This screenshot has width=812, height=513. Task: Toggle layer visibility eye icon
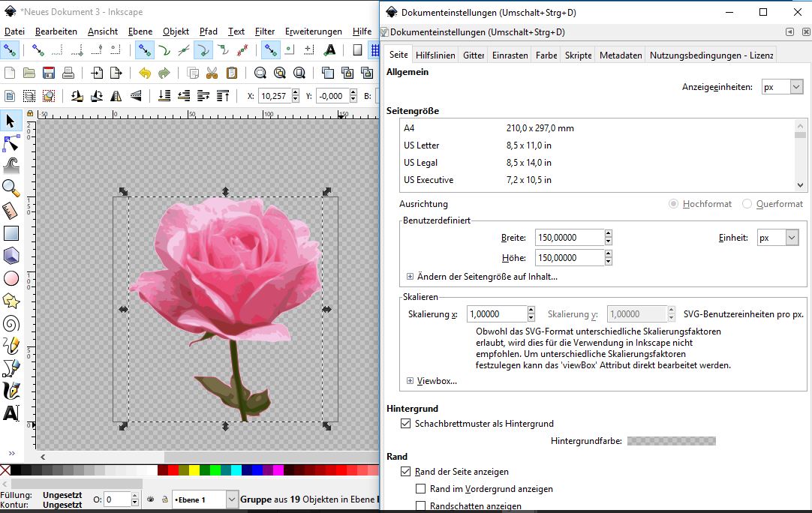[150, 499]
